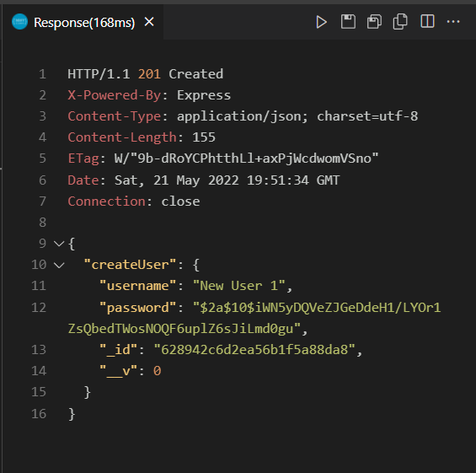Image resolution: width=476 pixels, height=473 pixels.
Task: Click line number 8 in the gutter
Action: pos(42,223)
